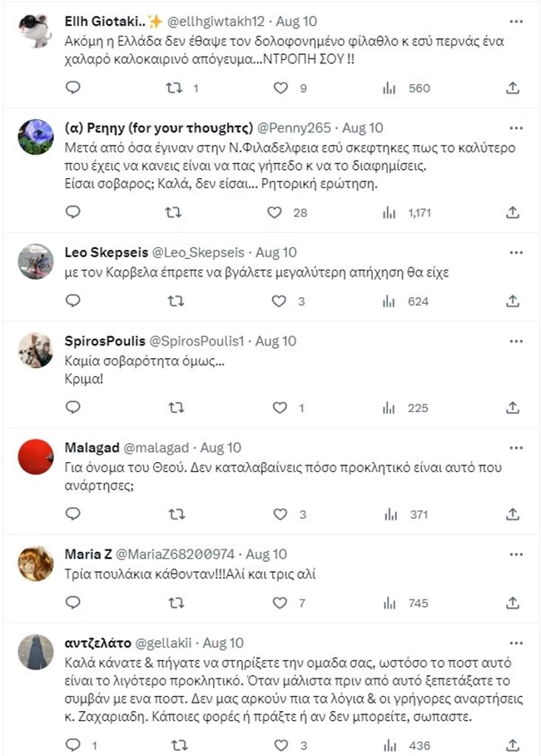Like the tweet by Penny265

pos(275,213)
